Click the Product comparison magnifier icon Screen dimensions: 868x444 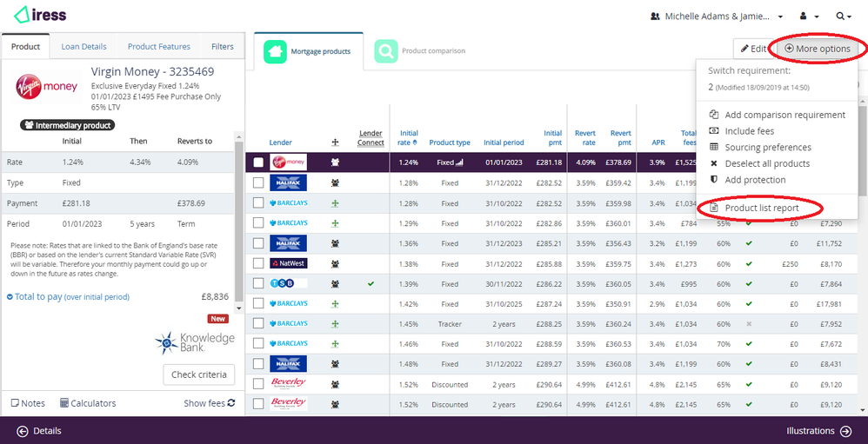[386, 51]
